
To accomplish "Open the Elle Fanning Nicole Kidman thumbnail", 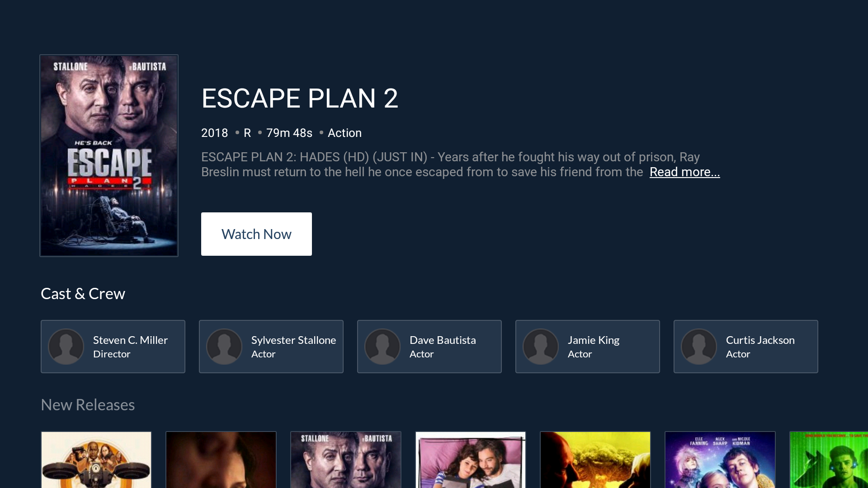I will (x=720, y=460).
